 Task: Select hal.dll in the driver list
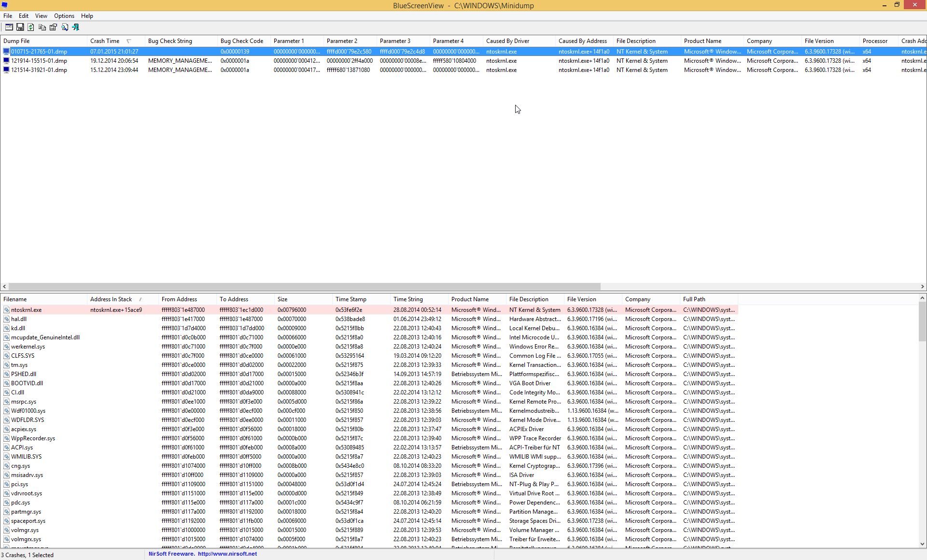pos(19,319)
